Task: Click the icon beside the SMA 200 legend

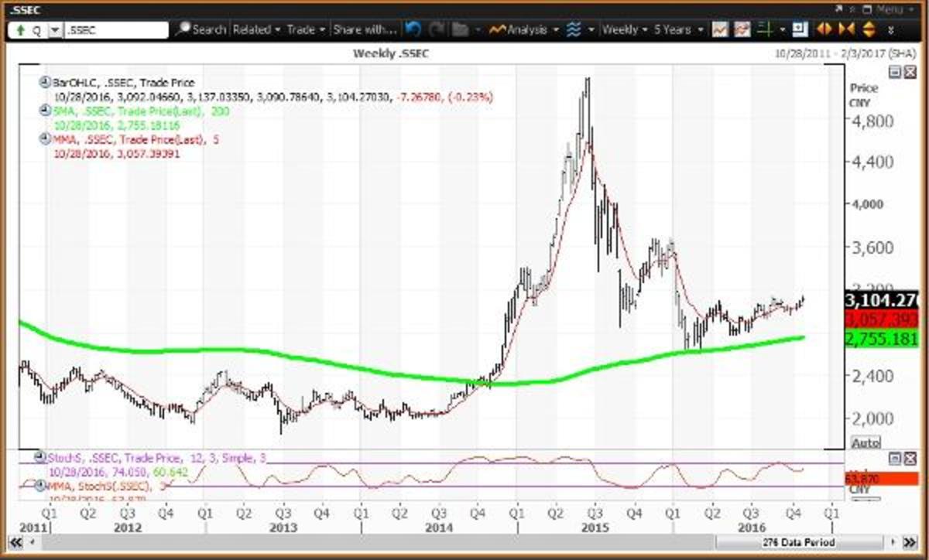Action: pyautogui.click(x=45, y=111)
